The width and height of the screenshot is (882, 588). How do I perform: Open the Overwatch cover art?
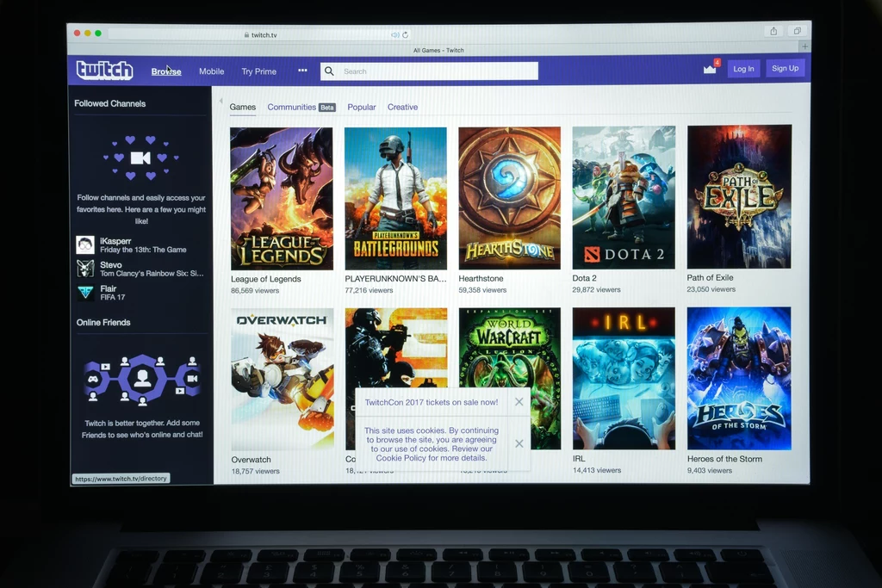282,380
